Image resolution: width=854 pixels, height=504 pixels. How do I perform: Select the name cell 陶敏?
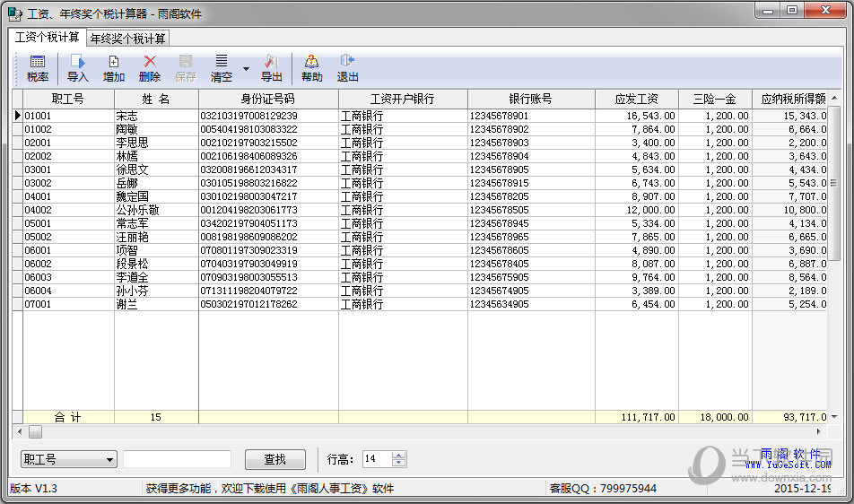(156, 129)
